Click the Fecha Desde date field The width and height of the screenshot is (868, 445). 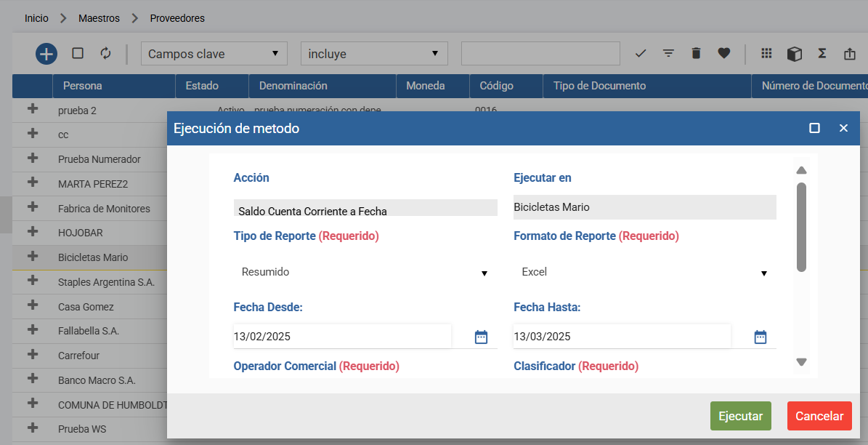[342, 337]
